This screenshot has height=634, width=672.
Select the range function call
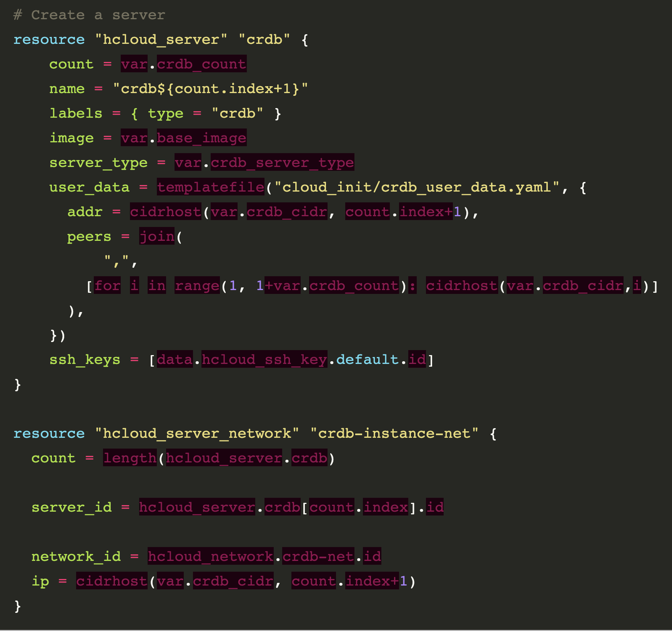point(196,285)
